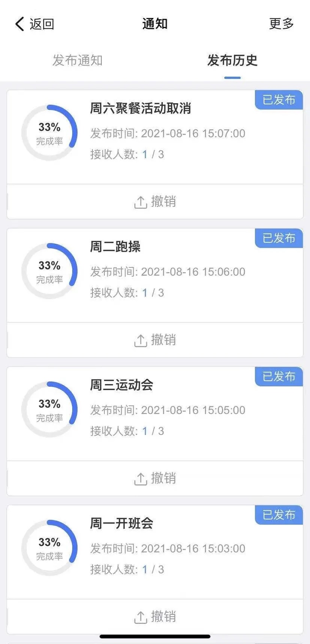Open the 周二跑操 notification title
Image resolution: width=310 pixels, height=644 pixels.
tap(115, 247)
